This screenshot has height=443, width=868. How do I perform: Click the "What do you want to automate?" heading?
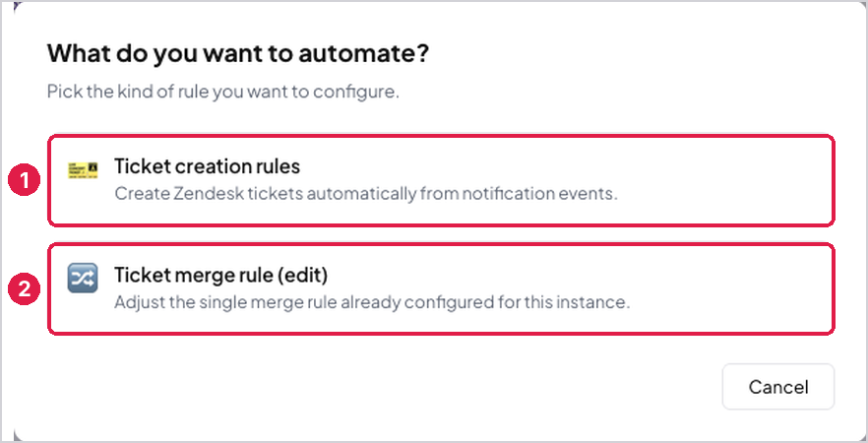click(238, 53)
